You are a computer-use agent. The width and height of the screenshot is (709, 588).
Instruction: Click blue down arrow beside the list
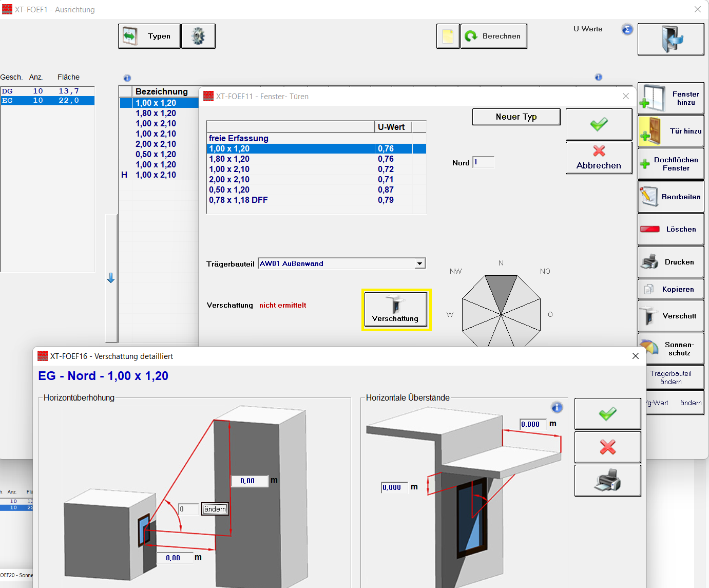tap(111, 278)
